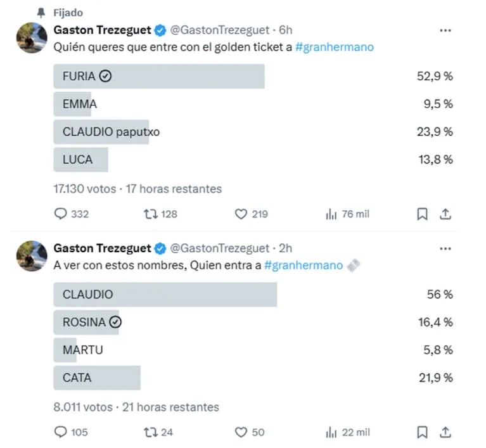Open more options menu on second tweet
The image size is (486, 448).
pos(445,248)
